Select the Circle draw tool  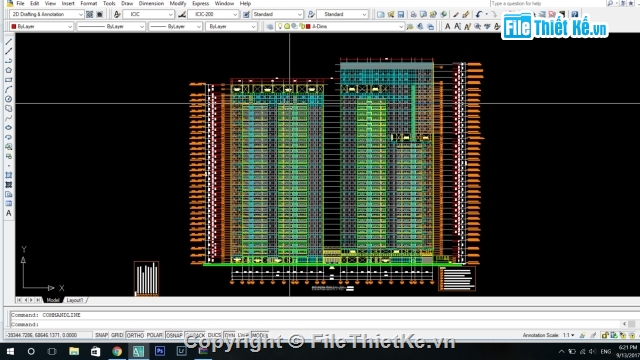(9, 99)
